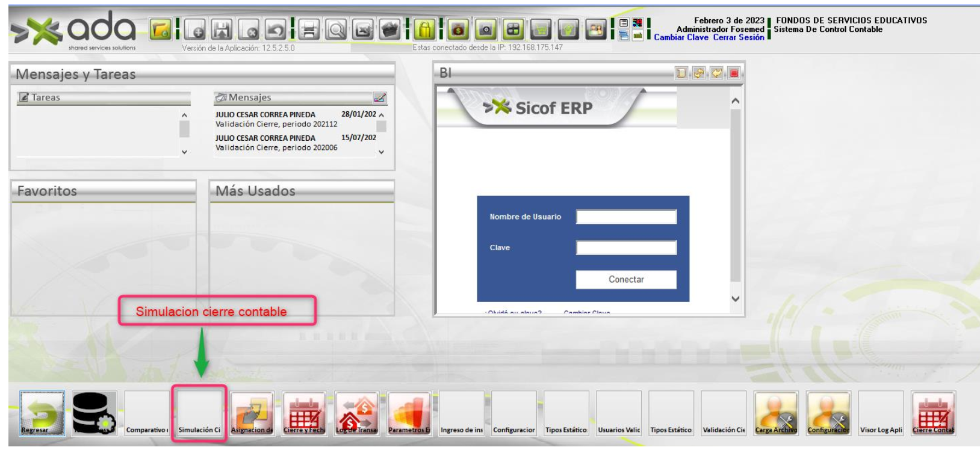This screenshot has height=456, width=980.
Task: Click the magnifier search toolbar icon
Action: click(336, 29)
